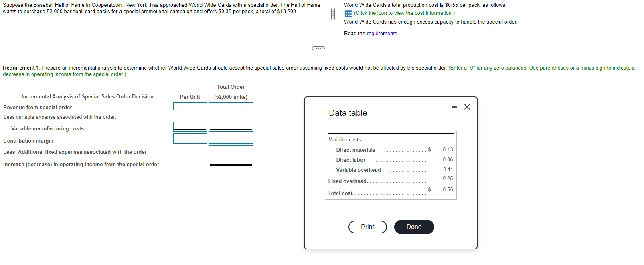Click the 0.11 variable overhead value
The image size is (644, 265).
point(448,170)
